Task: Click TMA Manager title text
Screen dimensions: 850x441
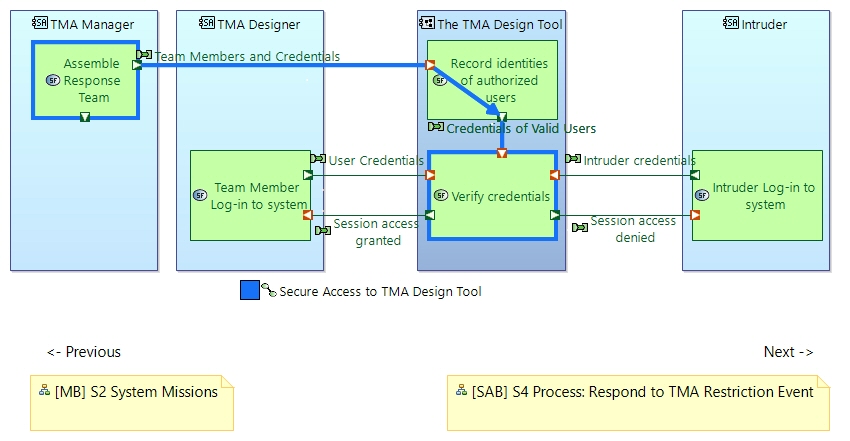Action: coord(92,24)
